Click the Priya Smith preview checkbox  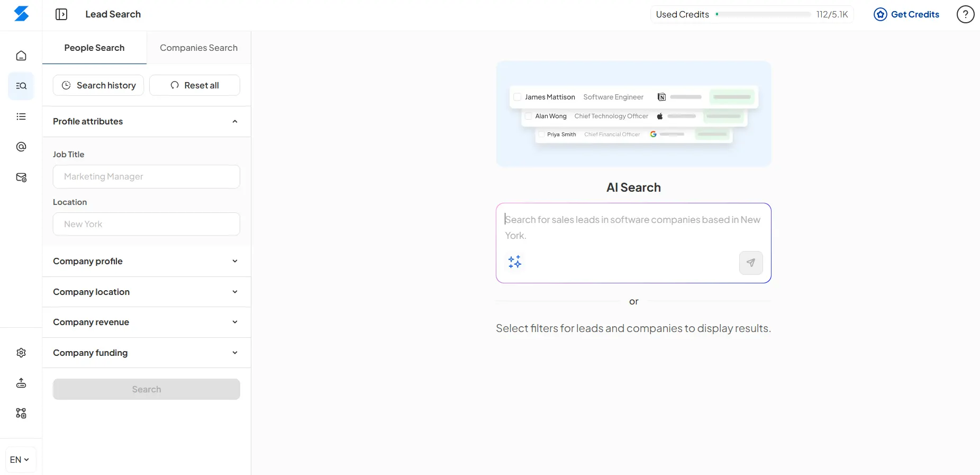541,135
